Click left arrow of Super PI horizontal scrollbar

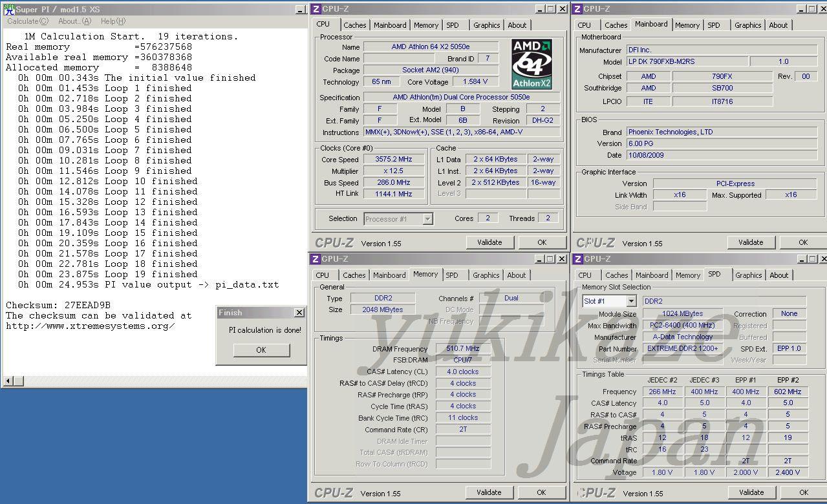click(8, 381)
